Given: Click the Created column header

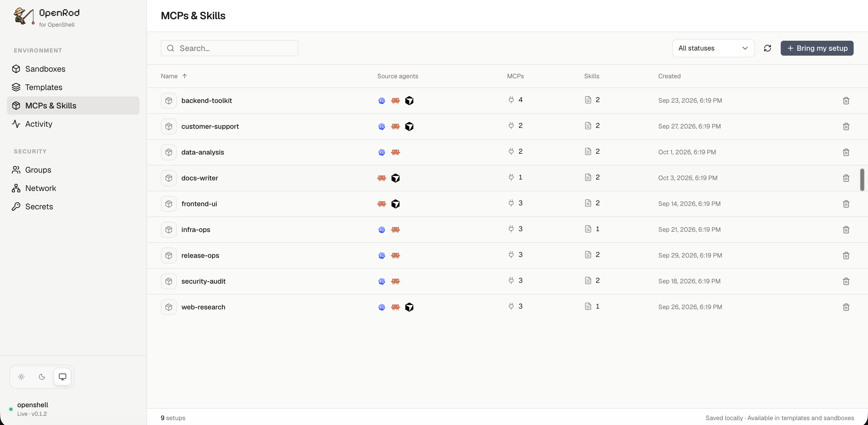Looking at the screenshot, I should tap(669, 76).
